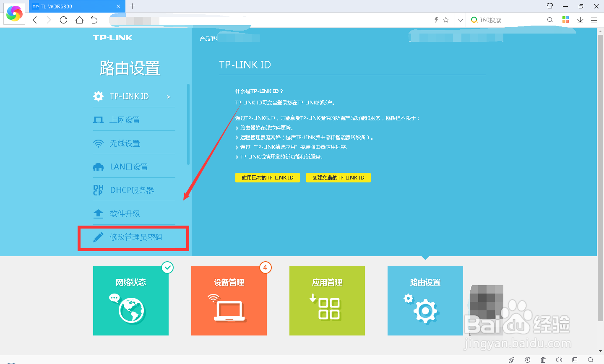The image size is (604, 364).
Task: Open the browser hamburger menu
Action: [594, 20]
